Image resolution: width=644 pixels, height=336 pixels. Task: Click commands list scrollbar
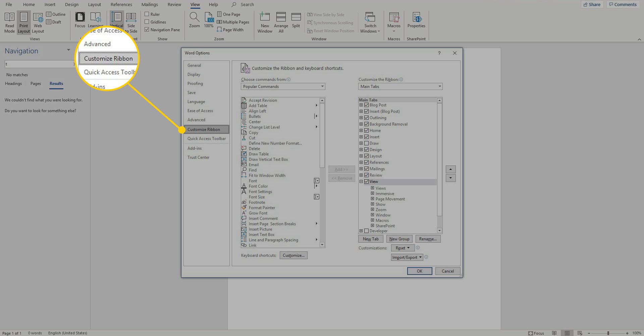[x=322, y=173]
